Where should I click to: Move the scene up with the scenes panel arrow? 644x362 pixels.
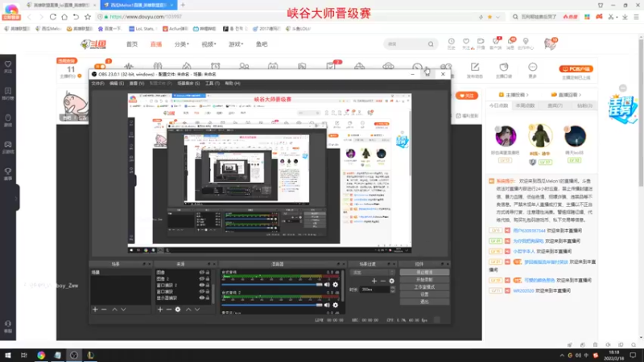(x=114, y=310)
